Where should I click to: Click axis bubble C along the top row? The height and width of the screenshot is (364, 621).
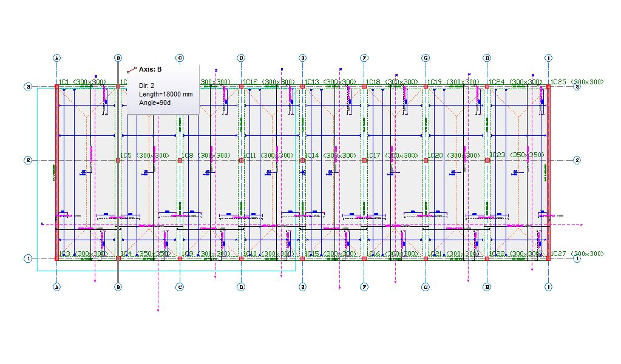coord(180,57)
